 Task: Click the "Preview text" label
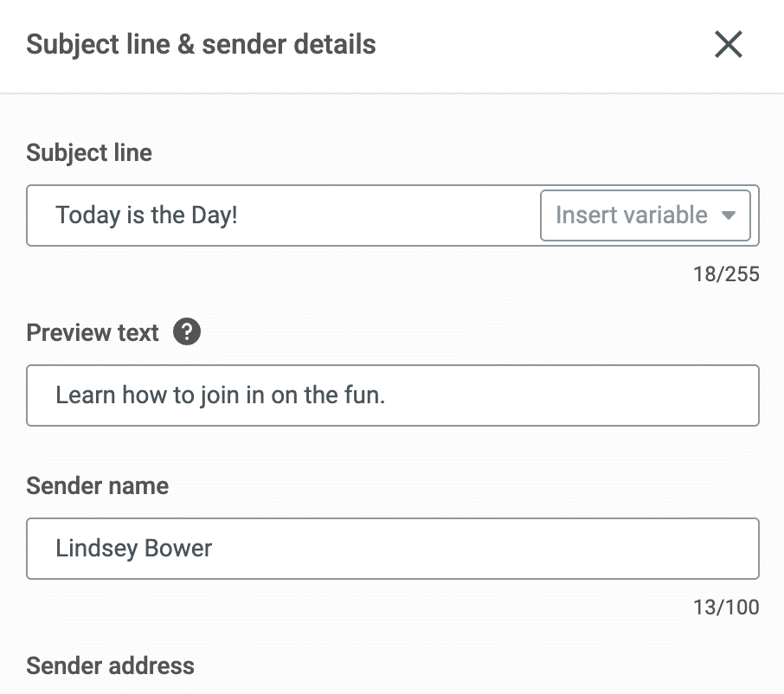click(x=93, y=333)
